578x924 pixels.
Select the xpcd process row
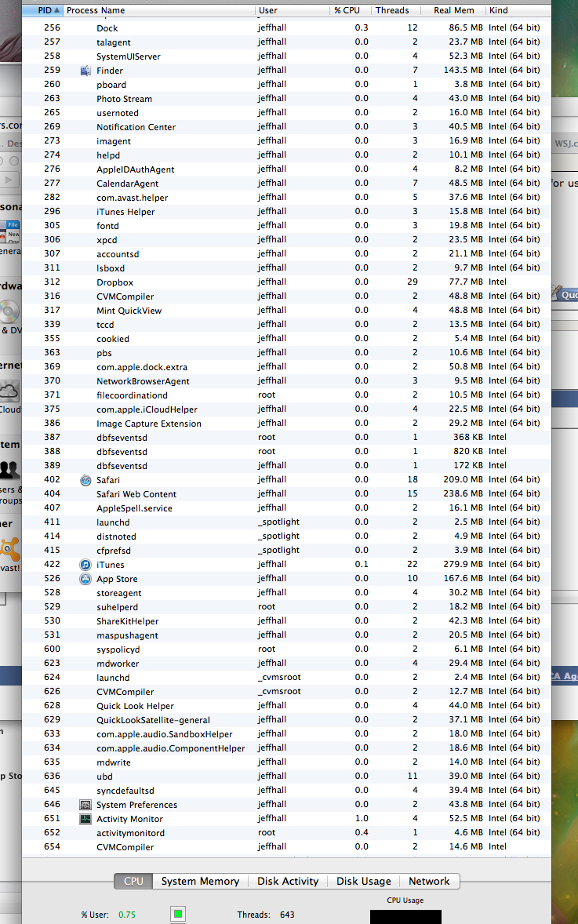(x=286, y=241)
